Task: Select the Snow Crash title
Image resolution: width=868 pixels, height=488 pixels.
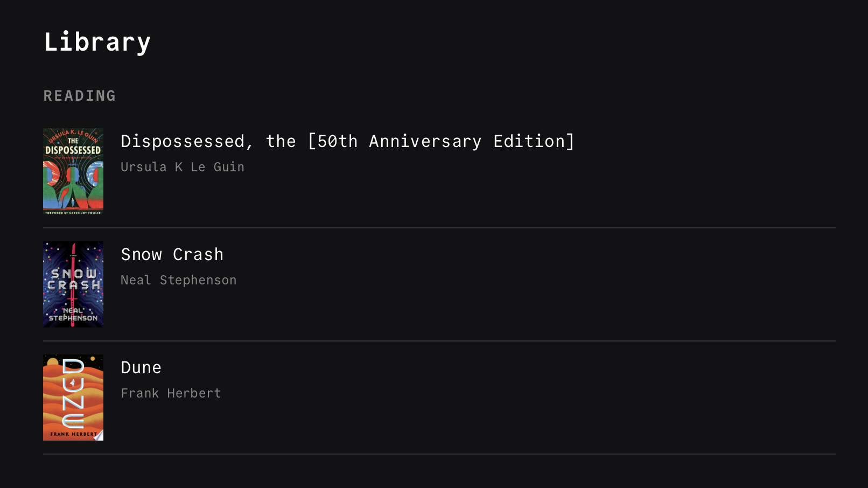Action: coord(172,254)
